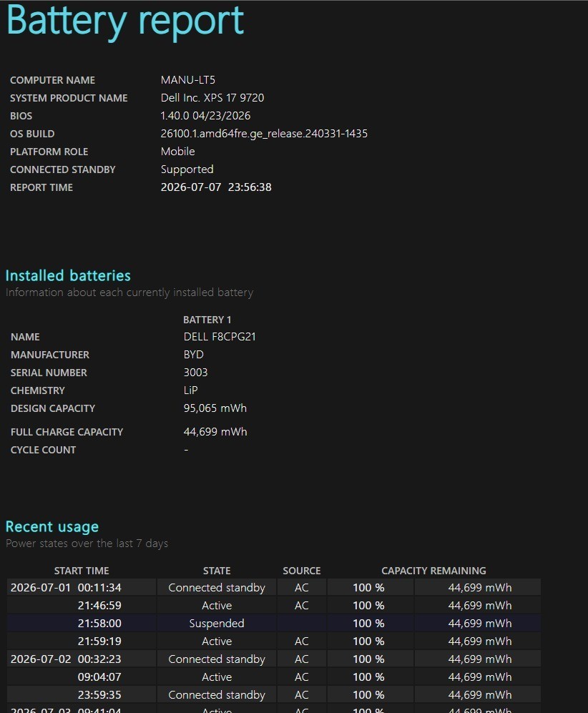Click "Connected standby" in the 00:32:23 row
The width and height of the screenshot is (588, 713).
(217, 659)
